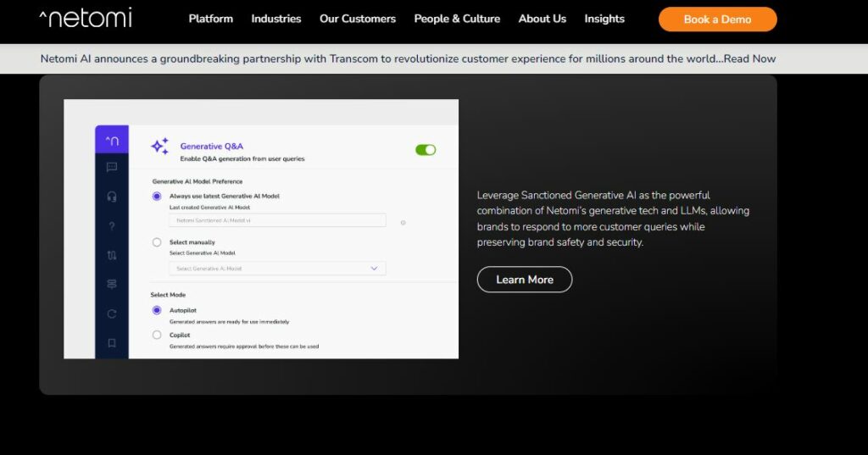Click the Book a Demo button
The image size is (868, 455).
(717, 19)
